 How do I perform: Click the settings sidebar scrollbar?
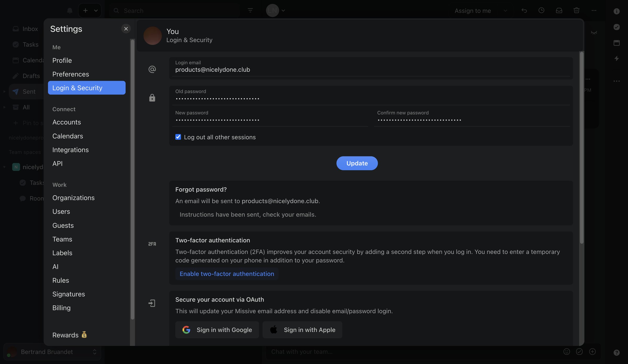(x=132, y=179)
